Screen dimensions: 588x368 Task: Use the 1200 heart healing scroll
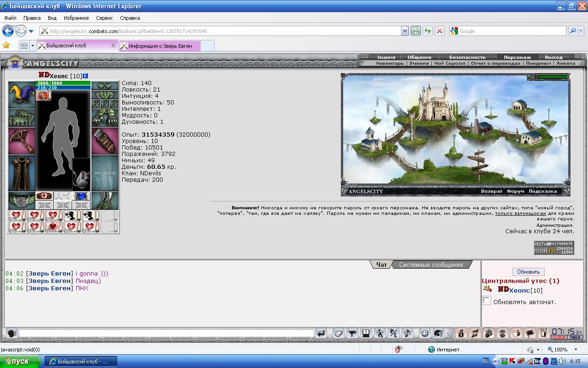coord(53,227)
